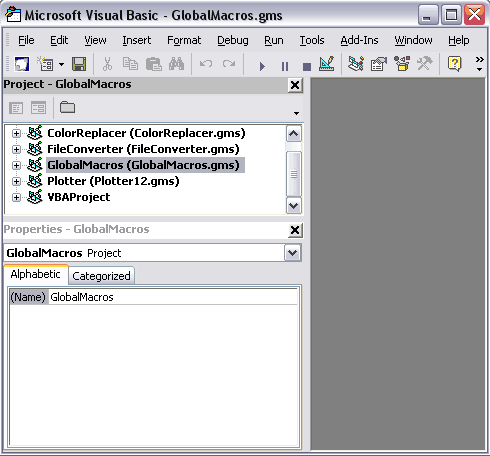Open the Insert menu
Viewport: 490px width, 456px height.
pos(137,40)
